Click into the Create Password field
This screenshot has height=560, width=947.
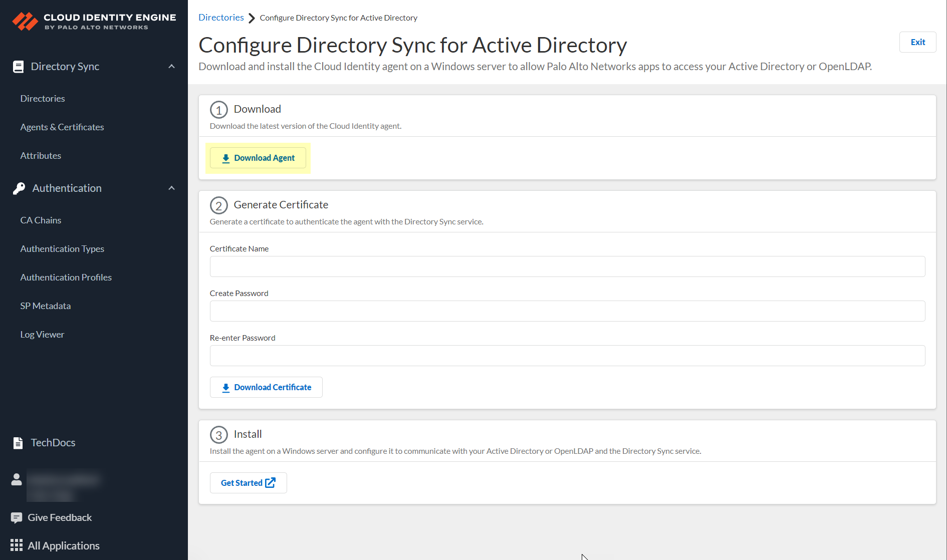[x=567, y=311]
